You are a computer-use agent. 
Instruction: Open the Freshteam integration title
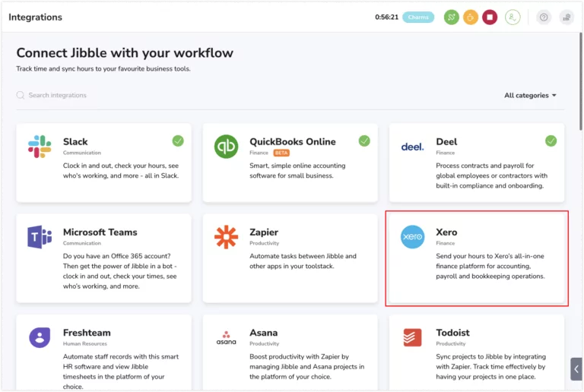pyautogui.click(x=87, y=333)
